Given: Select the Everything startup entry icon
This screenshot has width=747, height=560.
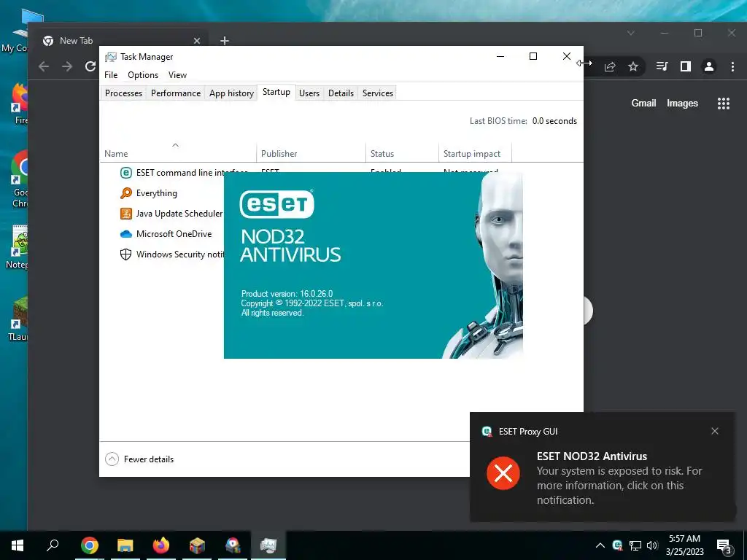Looking at the screenshot, I should click(125, 192).
